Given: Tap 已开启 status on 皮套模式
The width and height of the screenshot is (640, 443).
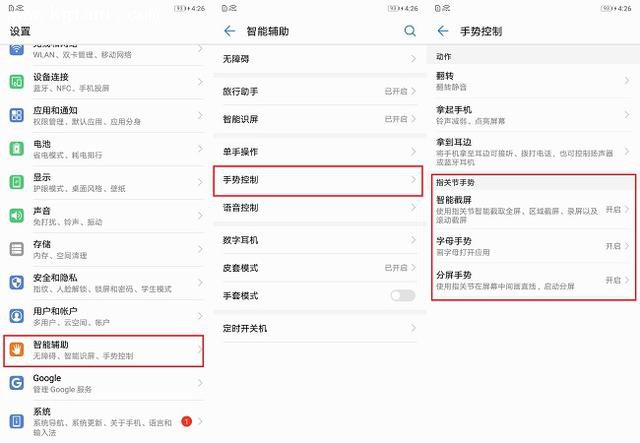Looking at the screenshot, I should click(x=396, y=268).
